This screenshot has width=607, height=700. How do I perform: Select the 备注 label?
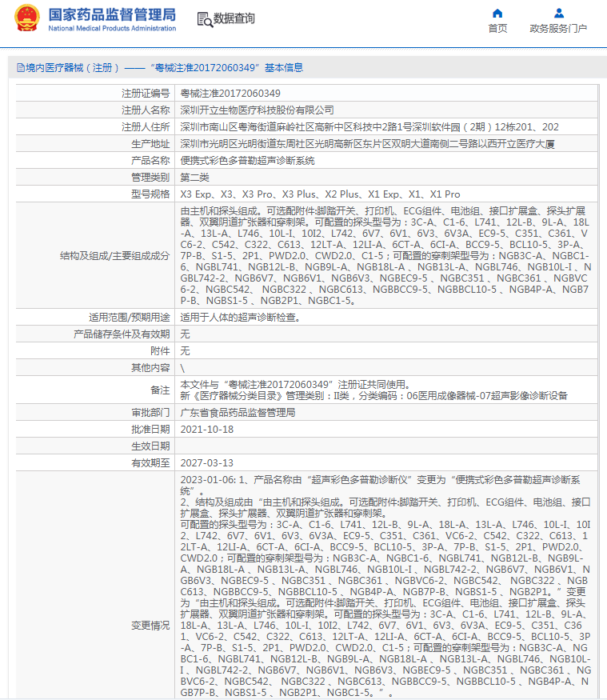click(160, 390)
